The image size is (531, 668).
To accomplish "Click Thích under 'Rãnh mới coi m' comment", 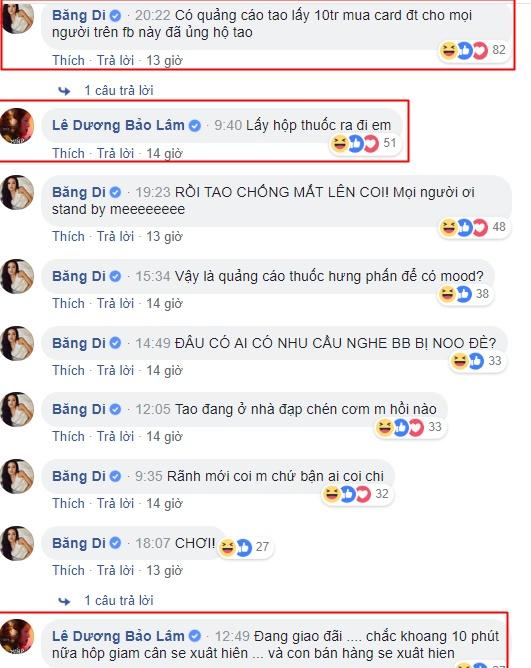I will pyautogui.click(x=68, y=504).
